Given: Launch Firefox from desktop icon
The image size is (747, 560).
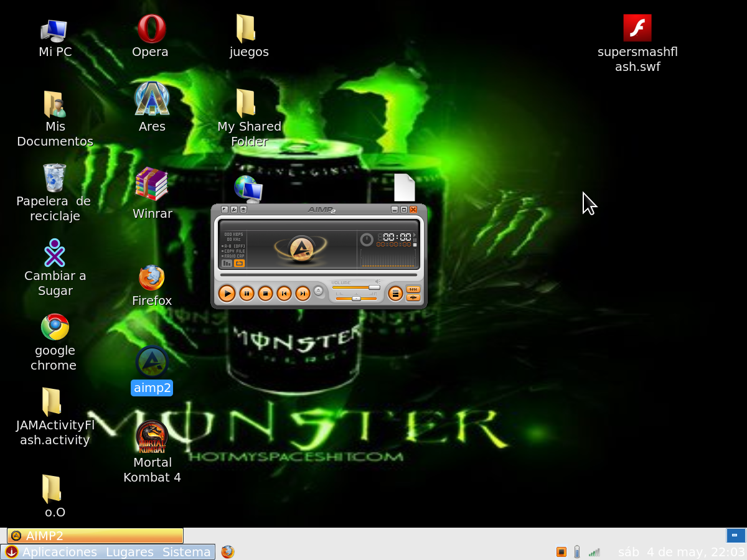Looking at the screenshot, I should 152,286.
